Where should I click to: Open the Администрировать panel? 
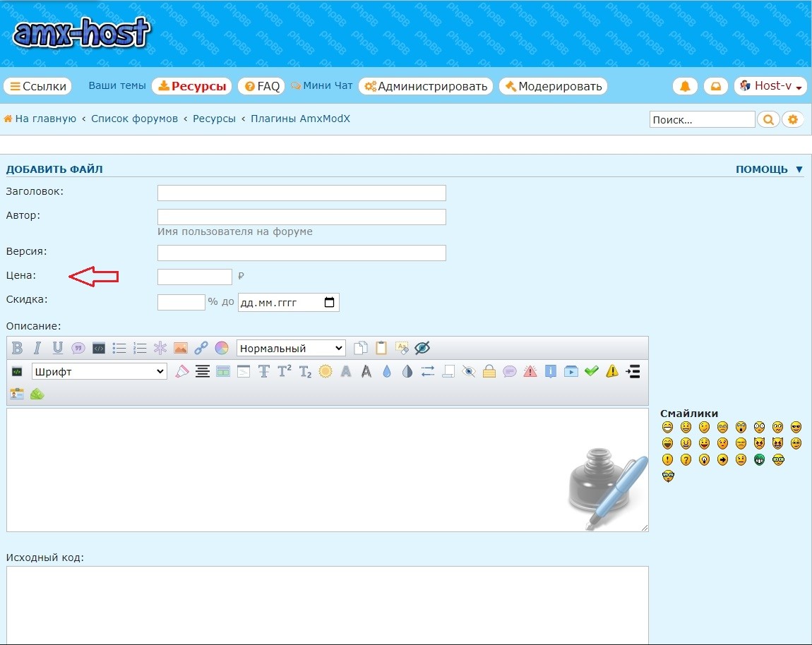pyautogui.click(x=426, y=86)
